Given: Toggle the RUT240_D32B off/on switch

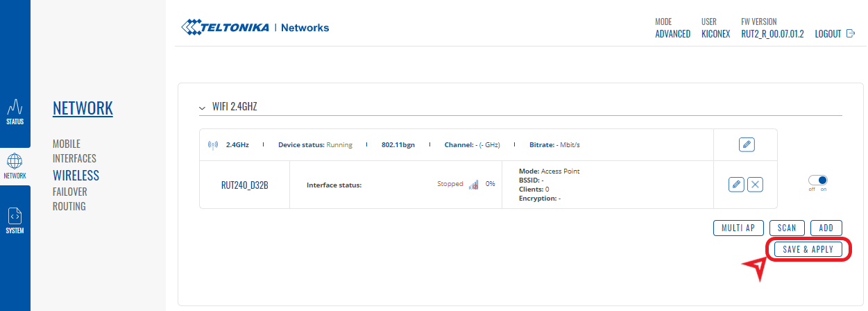Looking at the screenshot, I should point(818,180).
